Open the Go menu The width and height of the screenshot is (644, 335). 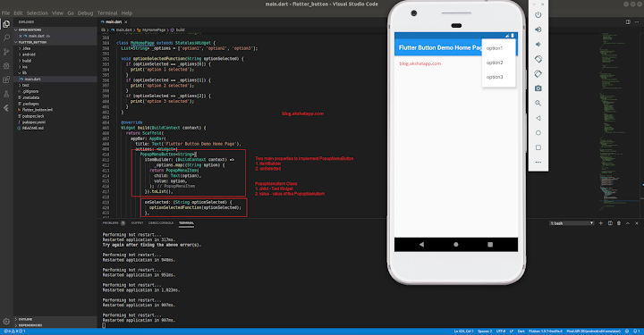coord(71,13)
